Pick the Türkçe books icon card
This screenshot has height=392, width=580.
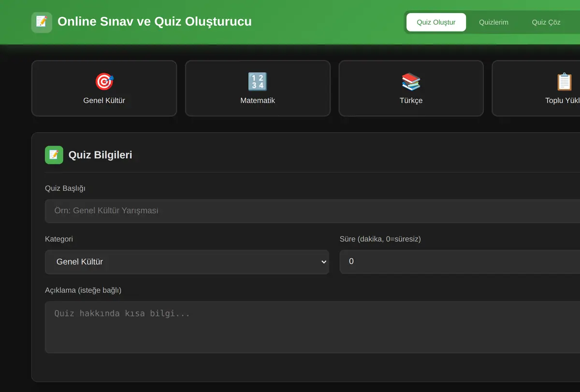point(411,88)
